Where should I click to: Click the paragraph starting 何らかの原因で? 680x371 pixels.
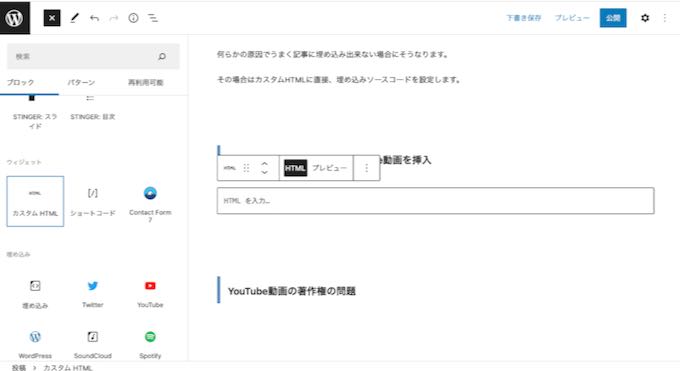pos(332,54)
